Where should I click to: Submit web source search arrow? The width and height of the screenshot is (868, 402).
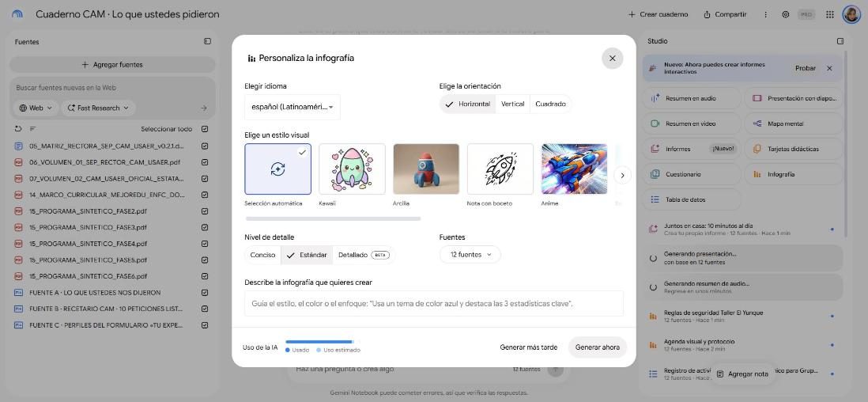click(x=204, y=108)
